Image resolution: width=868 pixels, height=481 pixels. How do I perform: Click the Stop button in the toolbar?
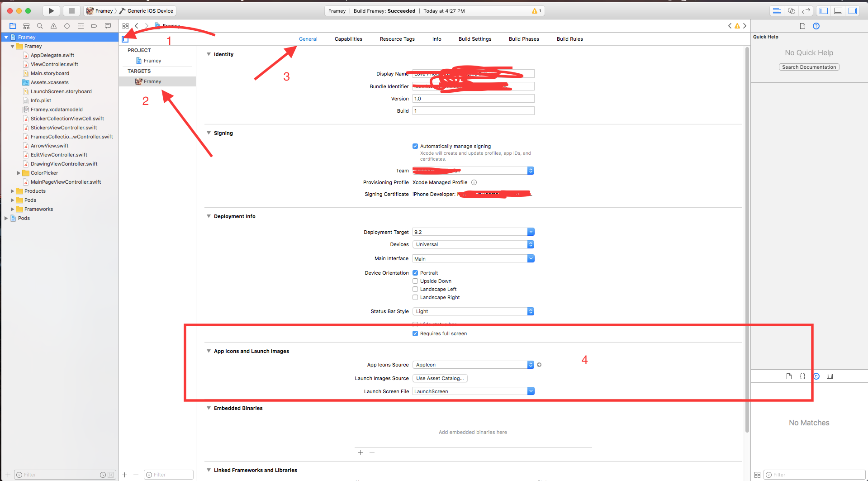click(x=71, y=10)
